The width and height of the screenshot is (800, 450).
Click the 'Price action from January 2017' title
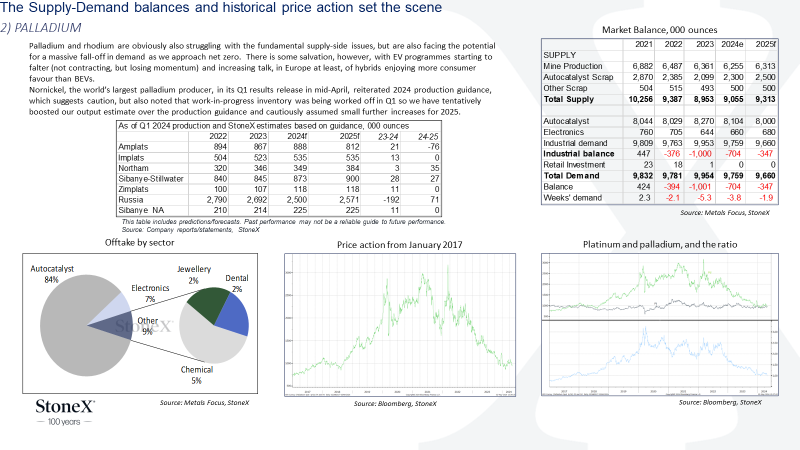[399, 245]
